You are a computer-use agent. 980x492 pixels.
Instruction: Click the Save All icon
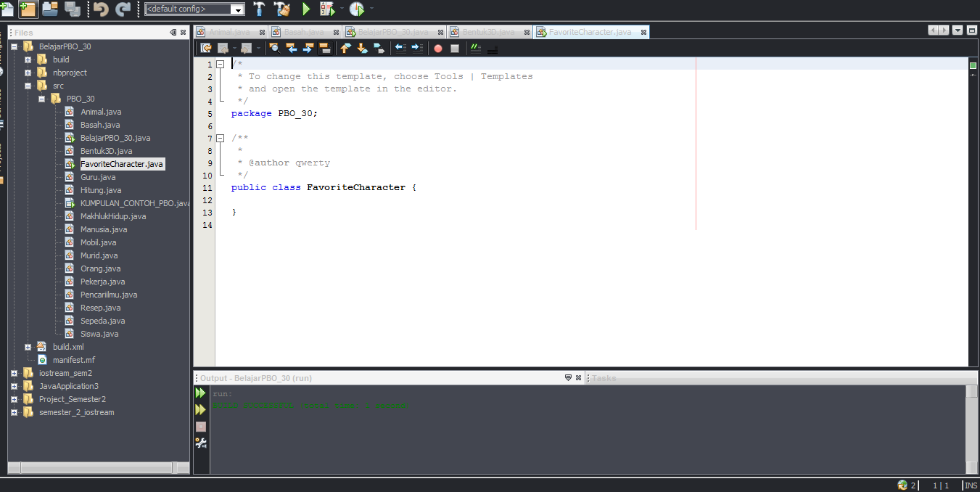[x=73, y=9]
